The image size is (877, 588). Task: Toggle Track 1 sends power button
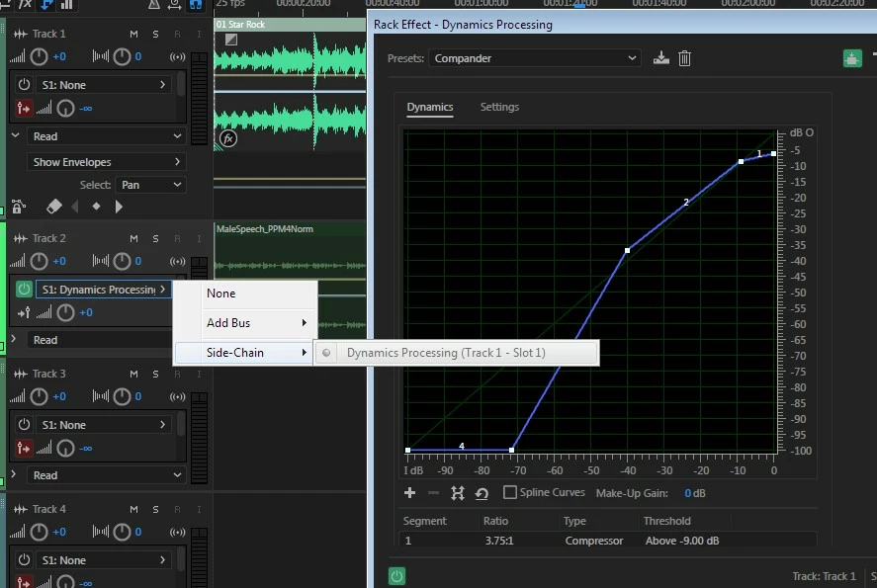[x=24, y=84]
